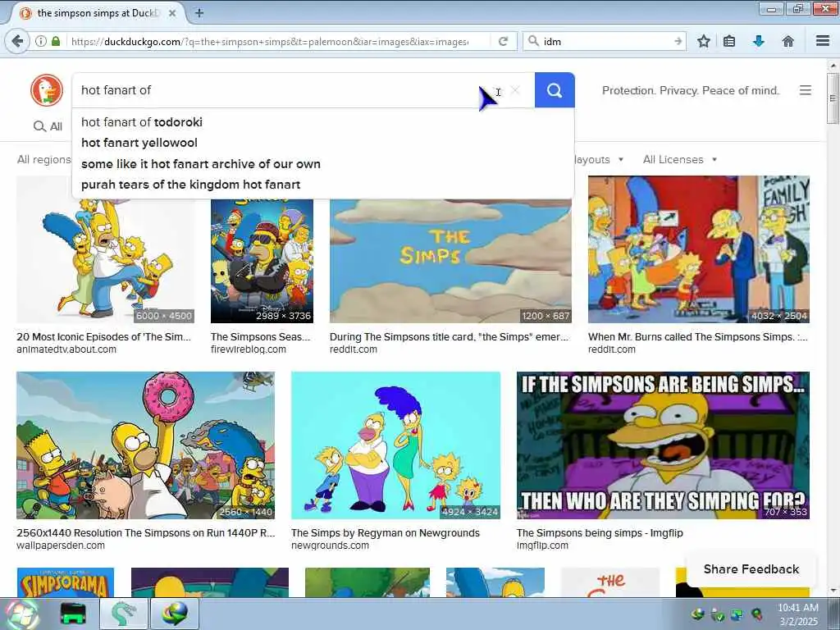Click the idm search go arrow
The height and width of the screenshot is (630, 840).
click(678, 41)
